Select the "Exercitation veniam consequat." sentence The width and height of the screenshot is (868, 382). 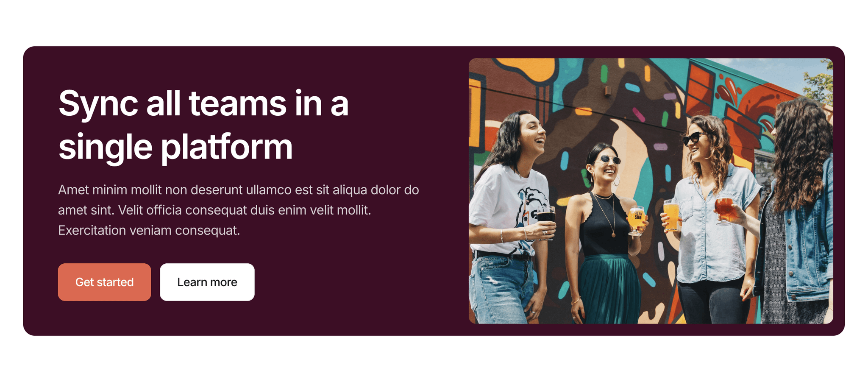click(149, 230)
